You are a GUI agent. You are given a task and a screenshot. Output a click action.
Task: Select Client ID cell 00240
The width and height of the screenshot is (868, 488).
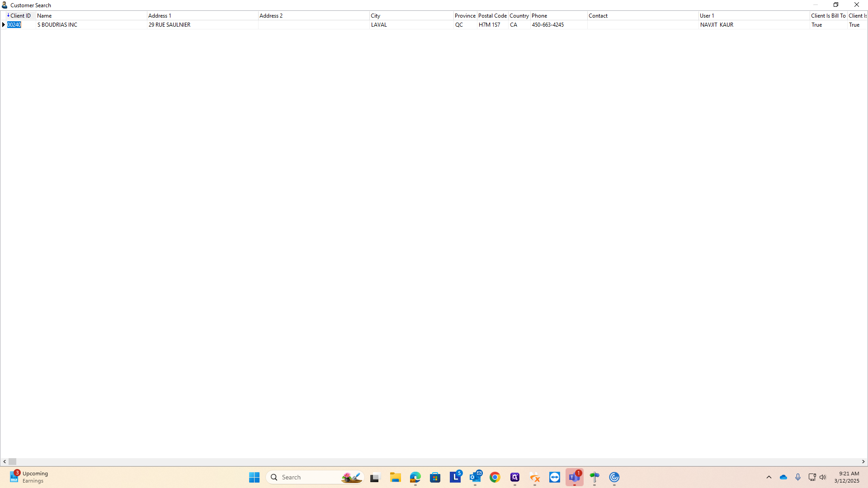click(x=14, y=25)
